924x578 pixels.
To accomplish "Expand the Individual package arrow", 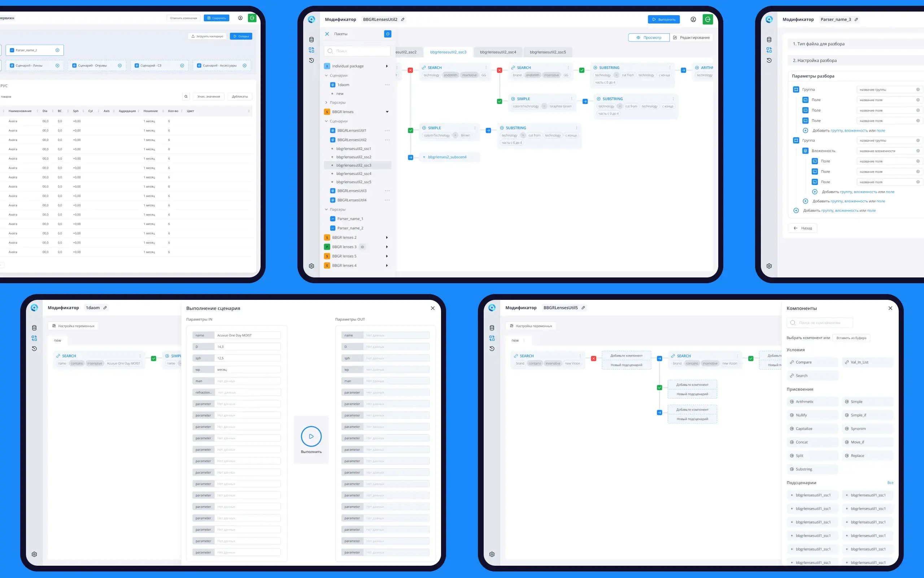I will point(387,66).
